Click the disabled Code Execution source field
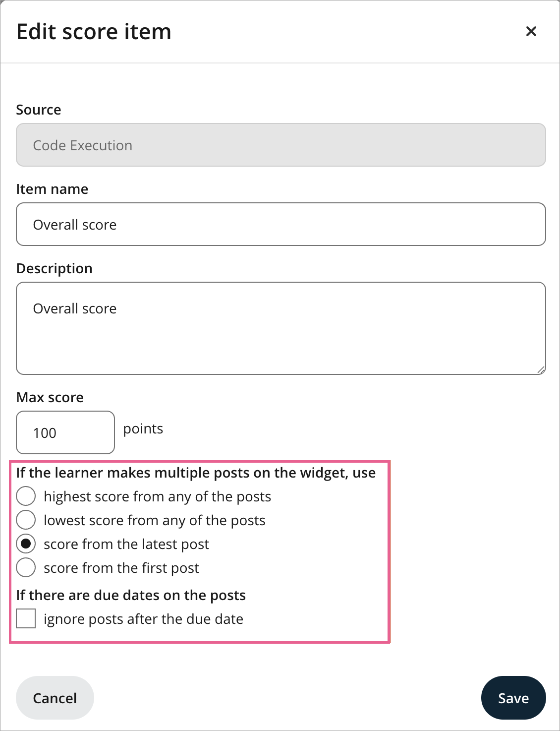560x731 pixels. (x=281, y=145)
